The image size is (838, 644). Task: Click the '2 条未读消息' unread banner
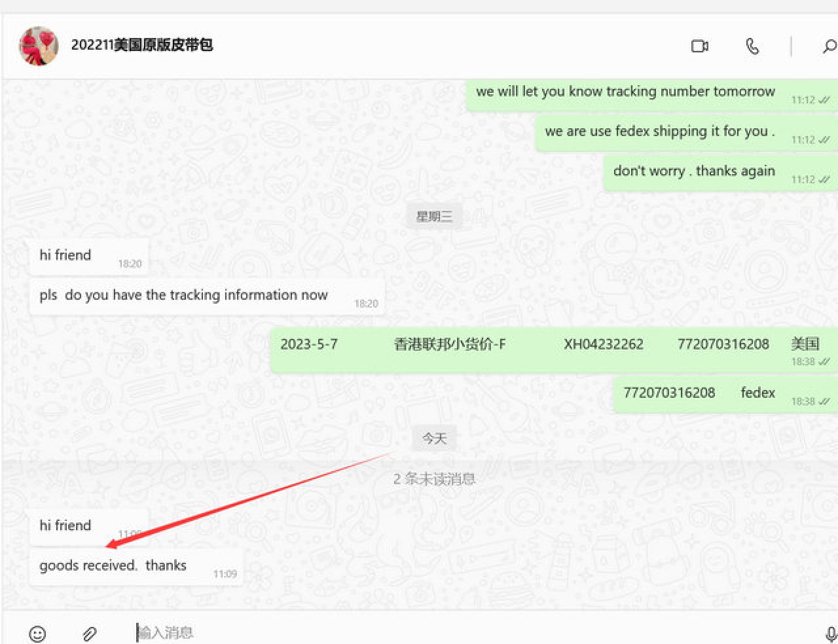(434, 479)
